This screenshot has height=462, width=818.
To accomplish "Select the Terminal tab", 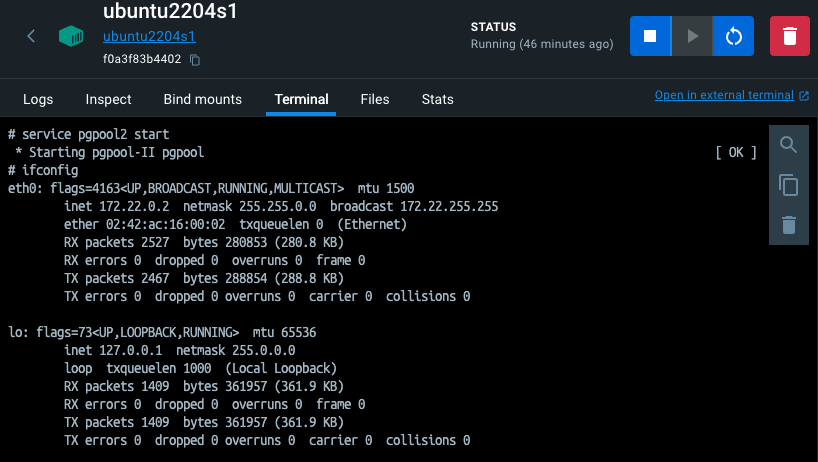I will (301, 99).
